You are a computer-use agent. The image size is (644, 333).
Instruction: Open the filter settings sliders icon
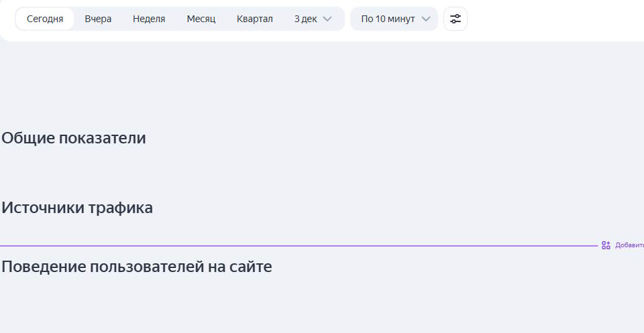(455, 19)
